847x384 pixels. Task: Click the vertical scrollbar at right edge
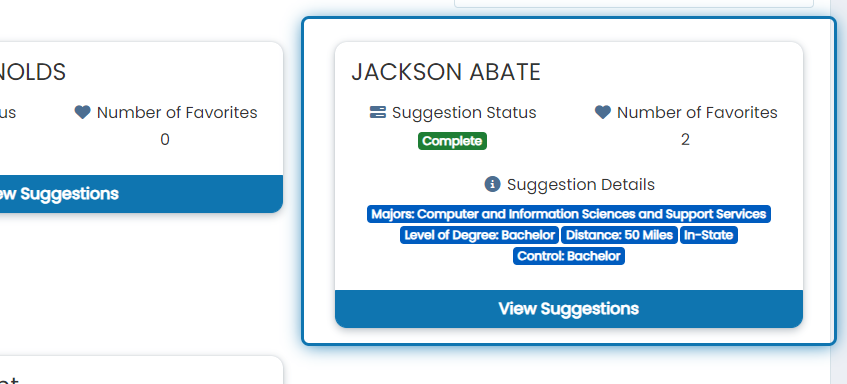[x=838, y=192]
